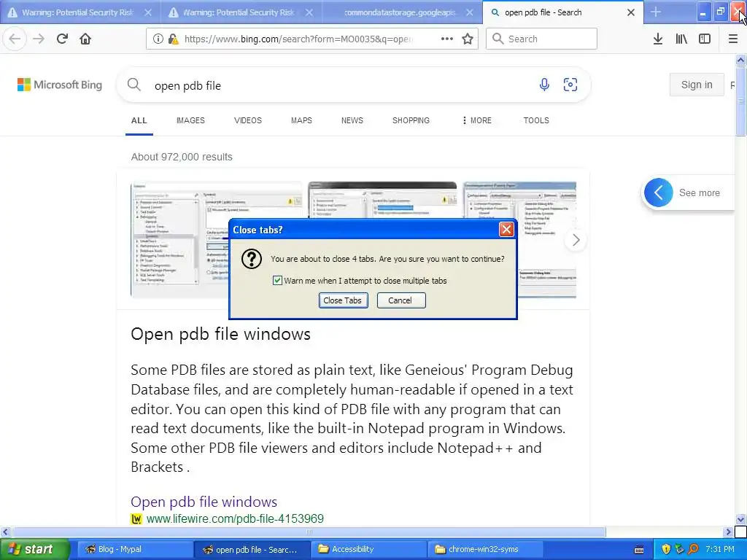The height and width of the screenshot is (560, 747).
Task: Reload the current page
Action: [x=62, y=39]
